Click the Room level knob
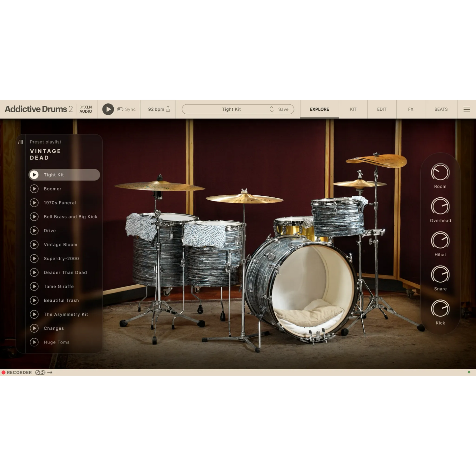The width and height of the screenshot is (476, 476). click(x=440, y=172)
